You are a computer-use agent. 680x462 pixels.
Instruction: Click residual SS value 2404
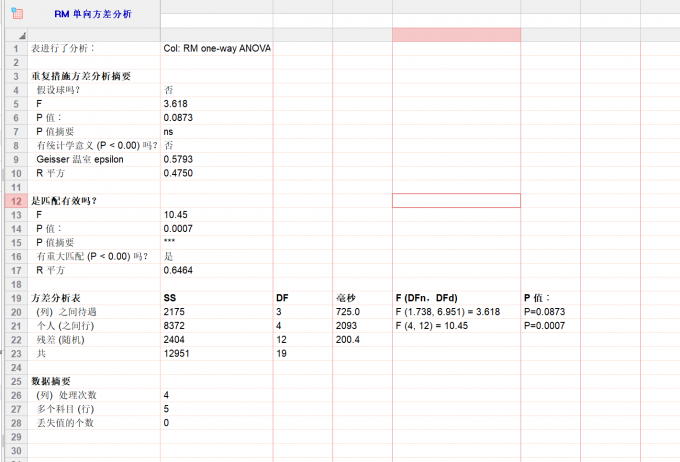coord(174,340)
